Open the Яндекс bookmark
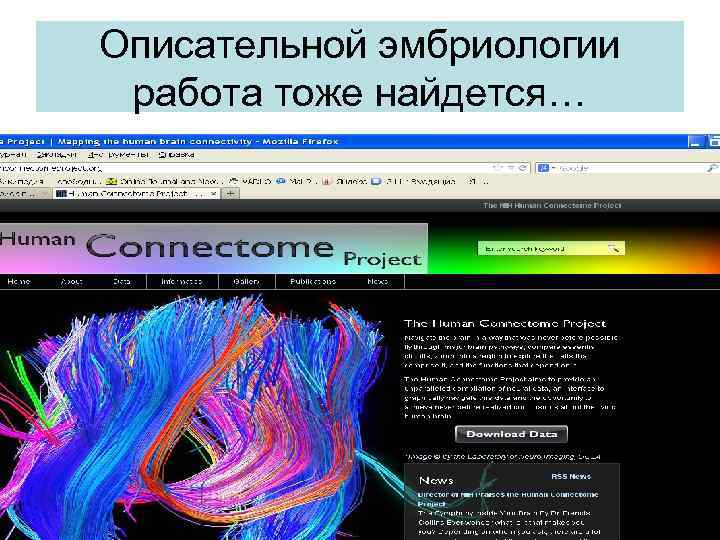This screenshot has width=720, height=540. tap(344, 181)
